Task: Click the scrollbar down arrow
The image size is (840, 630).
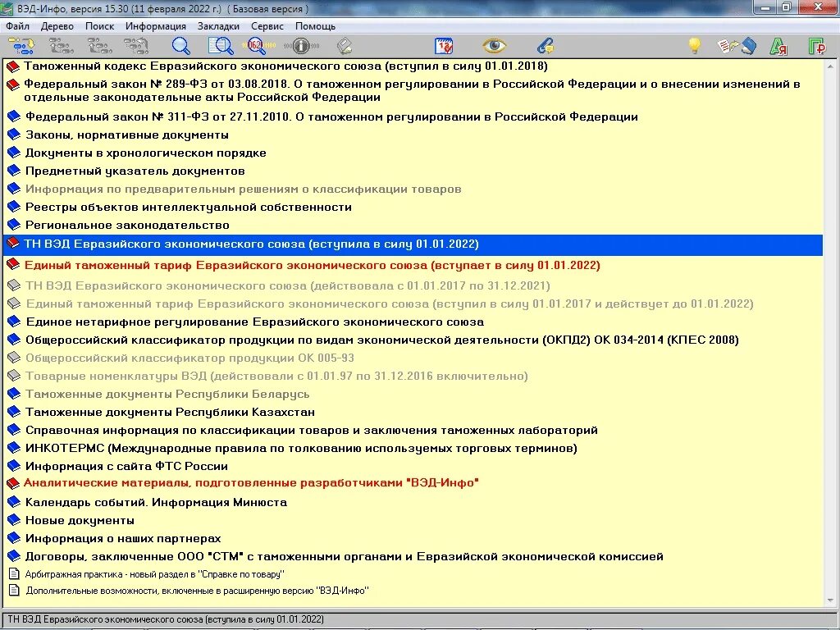Action: click(x=831, y=600)
